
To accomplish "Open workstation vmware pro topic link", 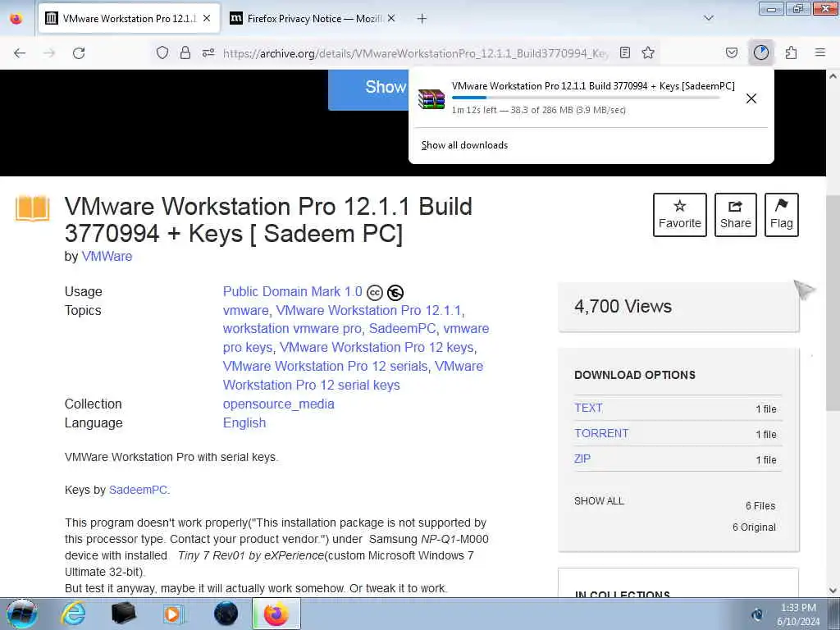I will (292, 328).
